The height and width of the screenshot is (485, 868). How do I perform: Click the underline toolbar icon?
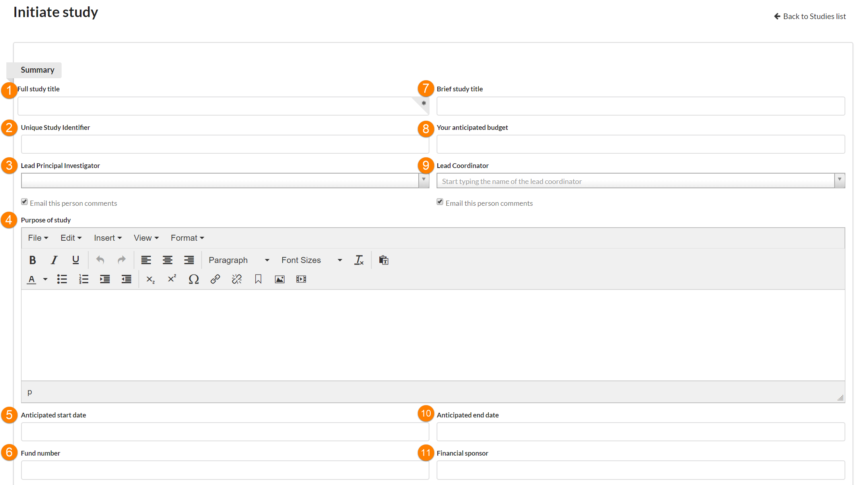point(76,260)
